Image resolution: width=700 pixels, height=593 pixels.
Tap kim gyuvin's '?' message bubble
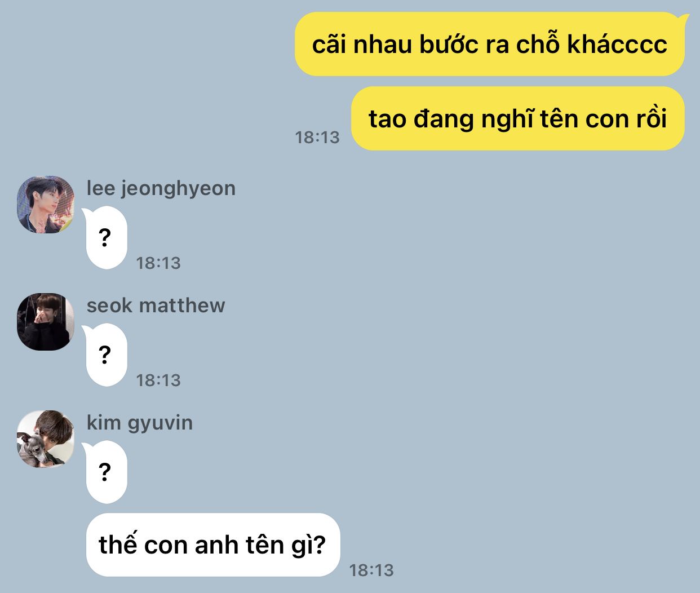click(x=105, y=472)
